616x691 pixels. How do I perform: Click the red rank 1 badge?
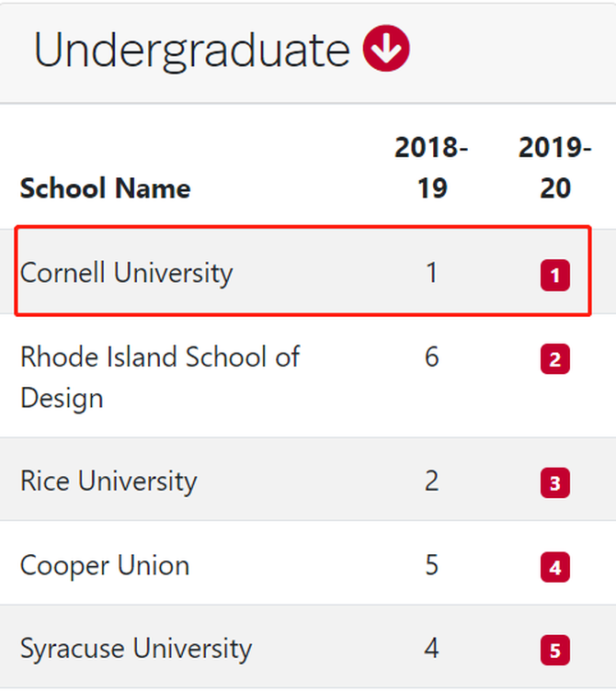(554, 276)
